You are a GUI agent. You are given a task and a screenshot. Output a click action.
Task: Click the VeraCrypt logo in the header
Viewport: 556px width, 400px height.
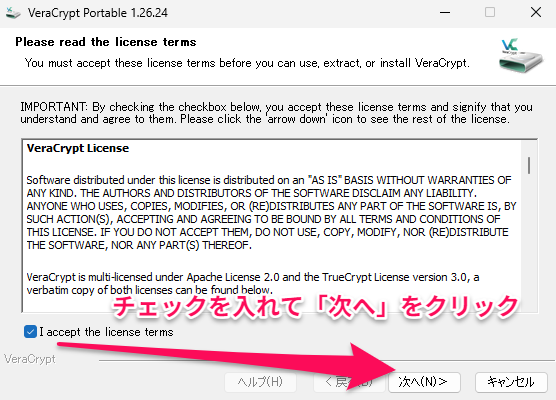[521, 56]
